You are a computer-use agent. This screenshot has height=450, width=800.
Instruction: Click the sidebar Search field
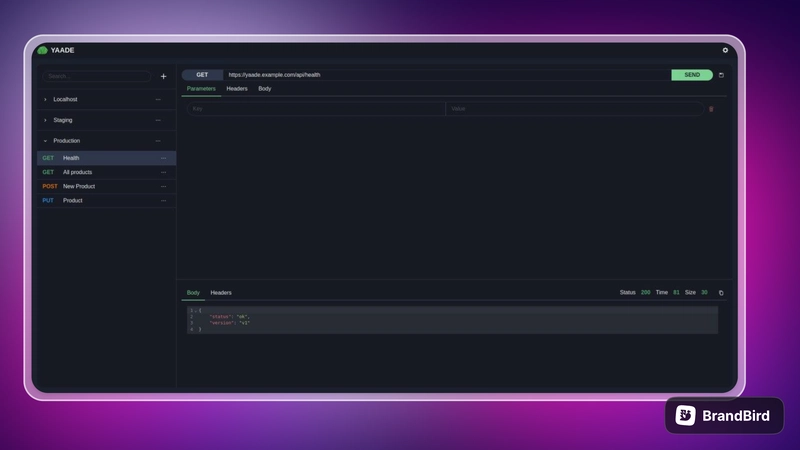tap(96, 77)
